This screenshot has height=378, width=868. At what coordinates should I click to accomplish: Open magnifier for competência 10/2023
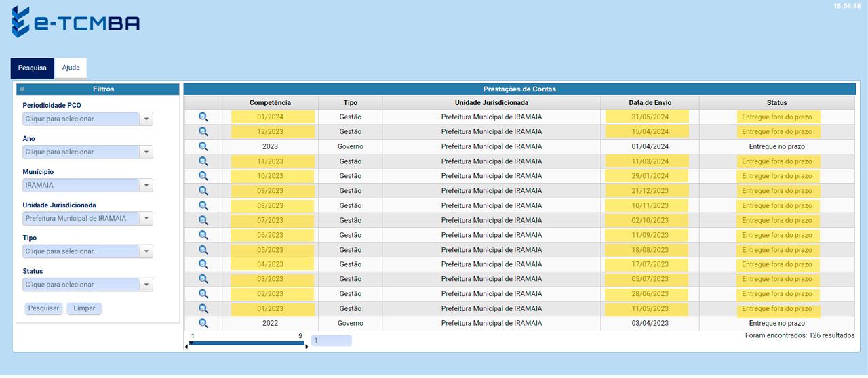203,176
